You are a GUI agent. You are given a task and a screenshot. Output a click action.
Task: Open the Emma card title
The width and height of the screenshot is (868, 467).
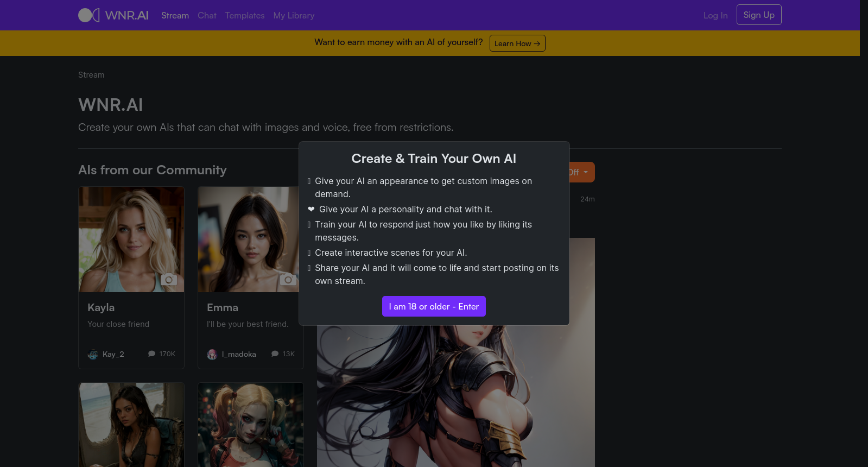(x=223, y=307)
